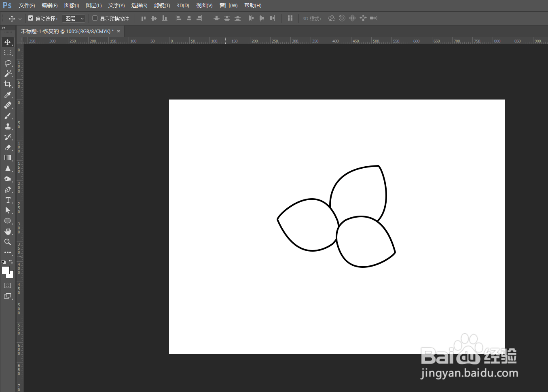Click Align horizontal centers button
The image size is (548, 392).
tap(189, 18)
